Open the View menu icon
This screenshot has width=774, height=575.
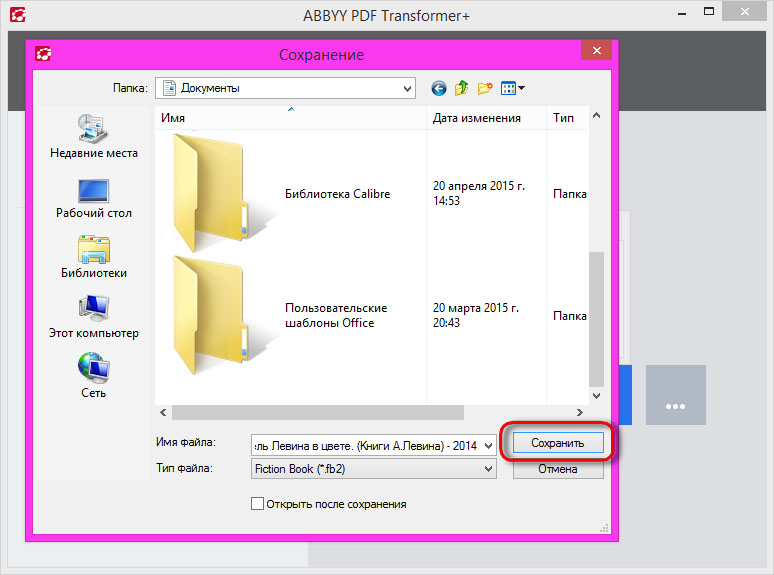point(512,88)
